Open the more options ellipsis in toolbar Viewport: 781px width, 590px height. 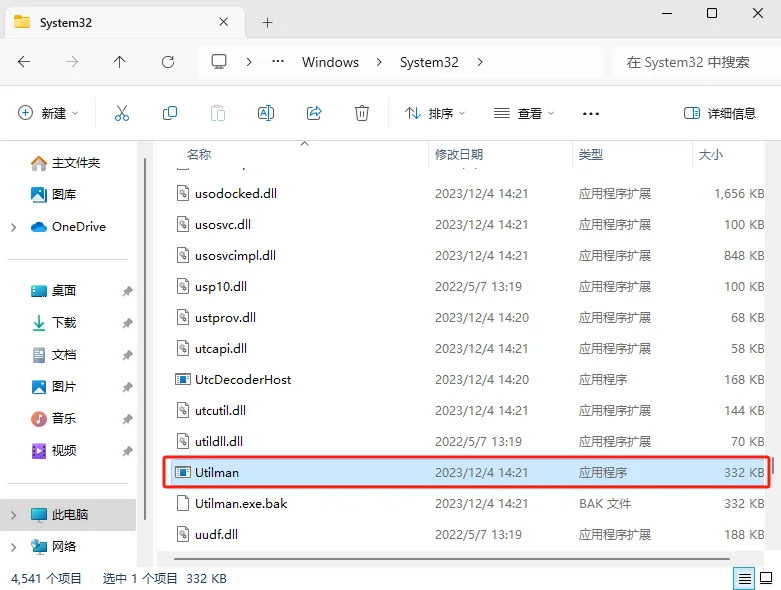[x=591, y=114]
